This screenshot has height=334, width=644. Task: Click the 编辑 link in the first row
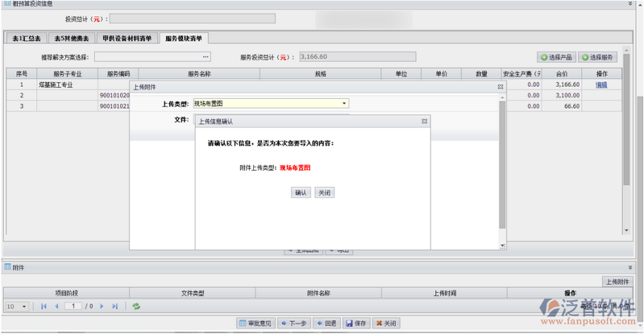click(601, 85)
